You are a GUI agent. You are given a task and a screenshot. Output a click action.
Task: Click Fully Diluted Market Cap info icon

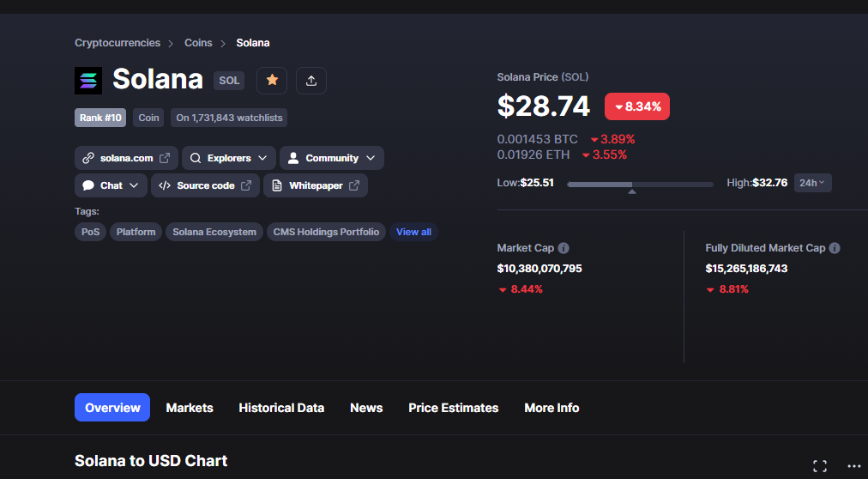pyautogui.click(x=835, y=248)
